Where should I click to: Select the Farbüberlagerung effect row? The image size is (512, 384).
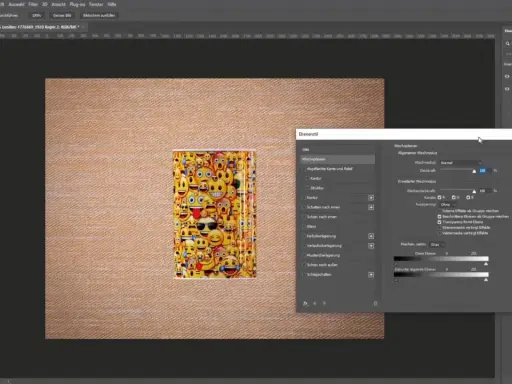tap(337, 236)
